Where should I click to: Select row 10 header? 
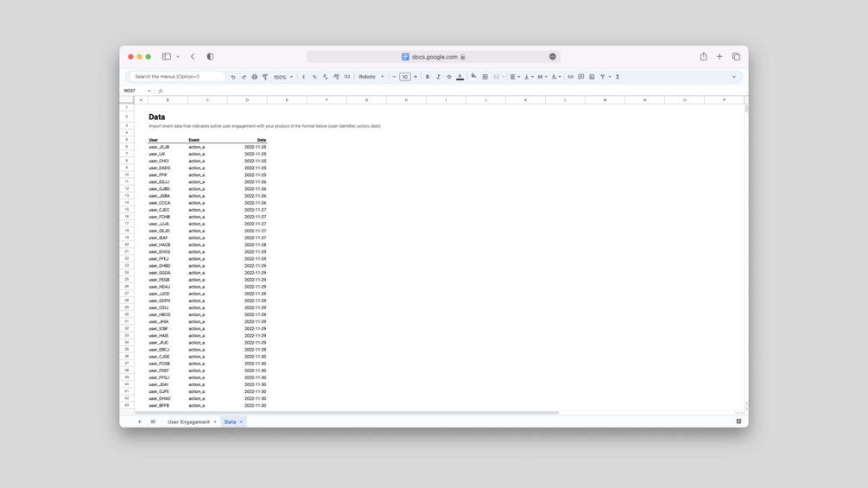point(127,174)
